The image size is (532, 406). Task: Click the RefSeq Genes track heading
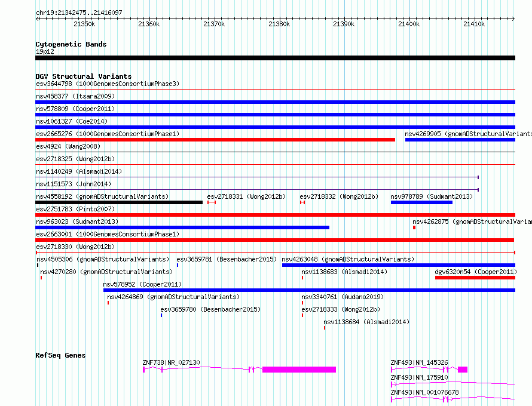tap(60, 355)
